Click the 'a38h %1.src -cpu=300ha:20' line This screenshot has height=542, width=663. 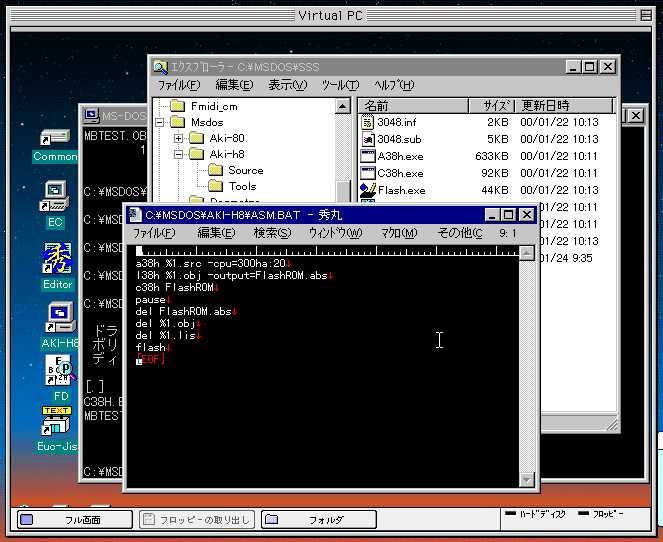click(x=213, y=263)
